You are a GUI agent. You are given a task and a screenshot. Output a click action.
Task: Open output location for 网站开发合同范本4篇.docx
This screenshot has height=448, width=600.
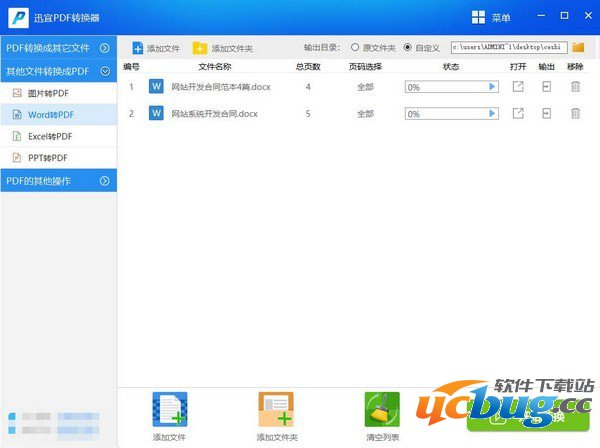546,86
